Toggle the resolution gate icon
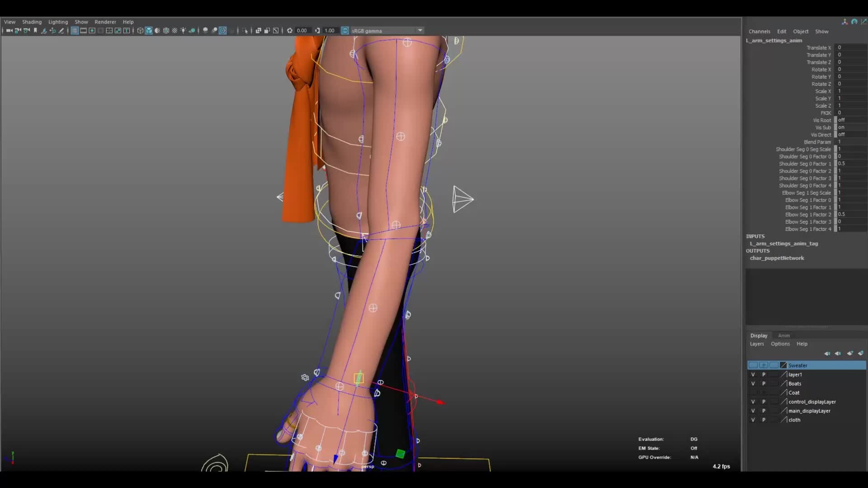The height and width of the screenshot is (488, 868). [92, 30]
